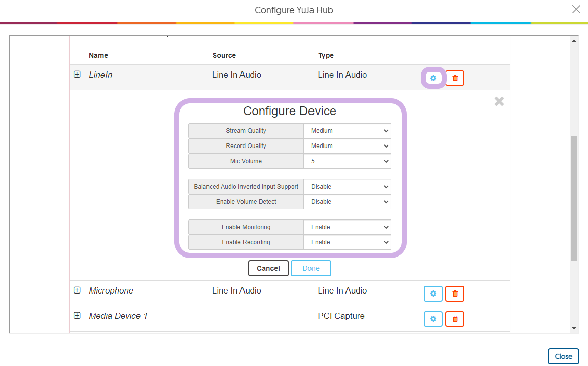Open settings gear for Microphone device

[x=433, y=294]
